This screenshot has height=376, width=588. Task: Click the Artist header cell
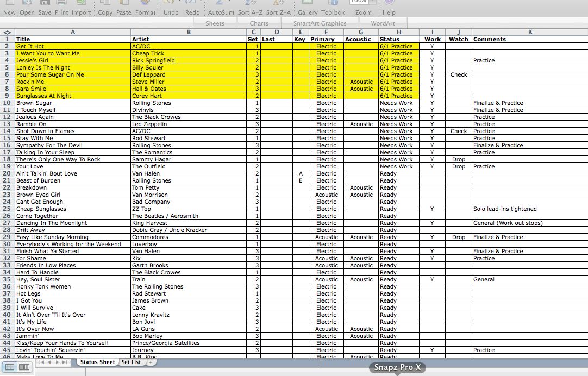pos(189,39)
